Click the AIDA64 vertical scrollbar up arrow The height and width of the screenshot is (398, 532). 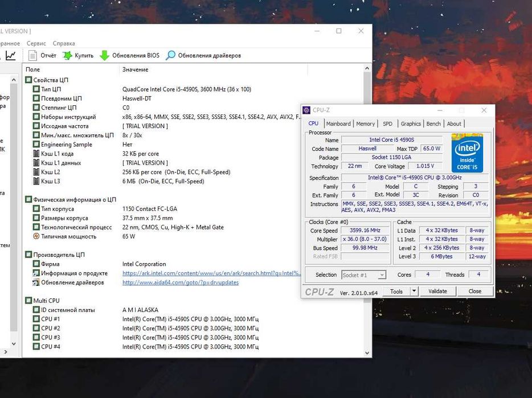tap(367, 68)
